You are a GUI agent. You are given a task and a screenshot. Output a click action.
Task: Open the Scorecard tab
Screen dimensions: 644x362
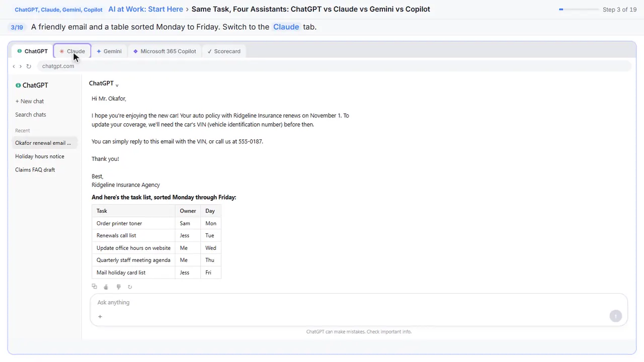(224, 51)
